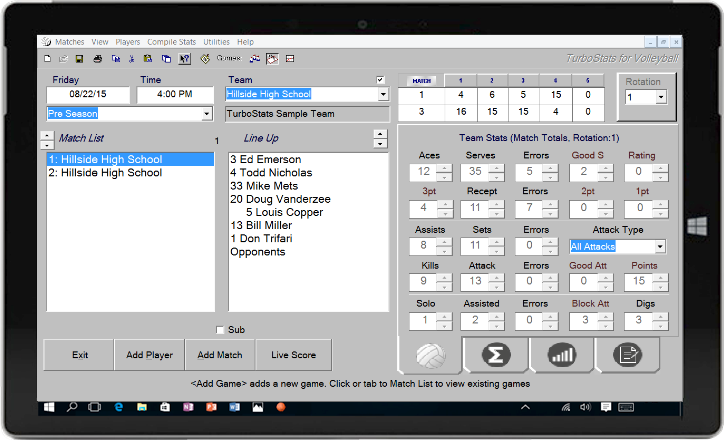Click the notepad icon before Games label

[205, 59]
